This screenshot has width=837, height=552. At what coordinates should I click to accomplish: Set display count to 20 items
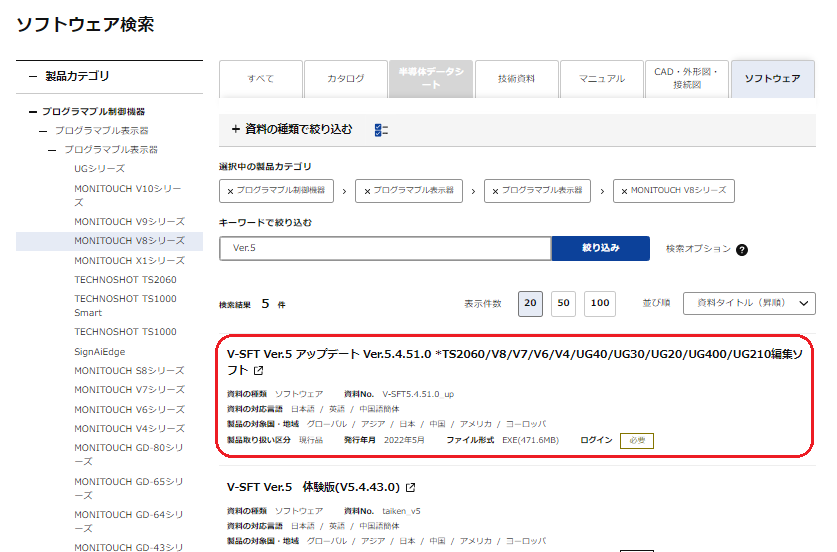[x=530, y=304]
